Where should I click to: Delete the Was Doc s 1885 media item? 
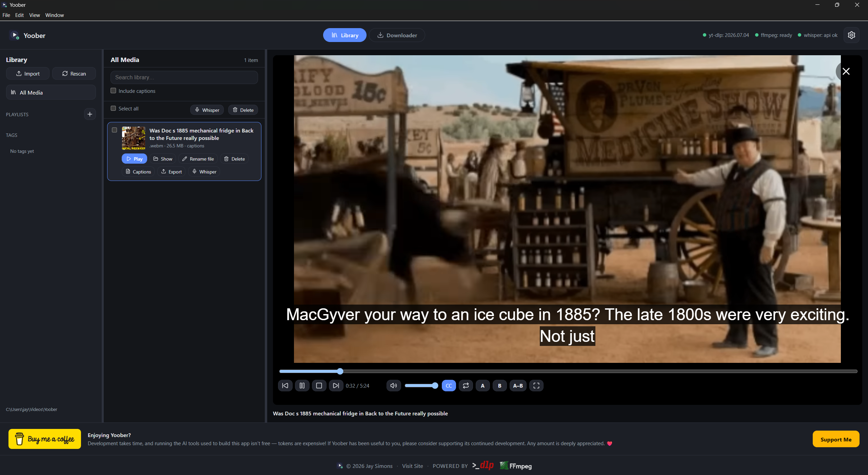click(x=234, y=159)
